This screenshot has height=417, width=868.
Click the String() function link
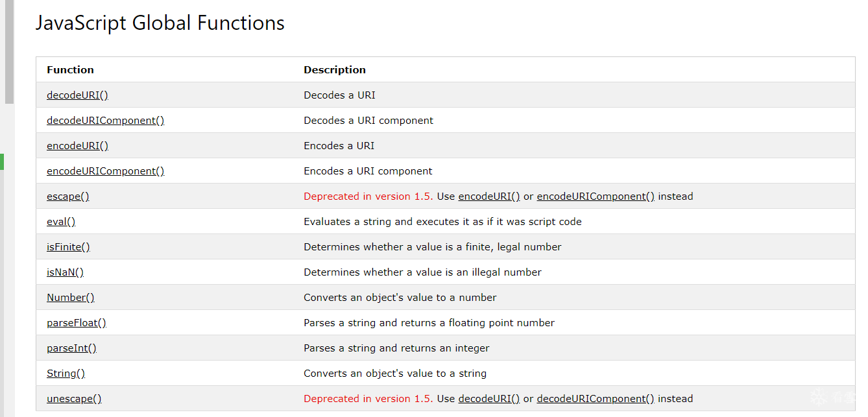[x=66, y=374]
